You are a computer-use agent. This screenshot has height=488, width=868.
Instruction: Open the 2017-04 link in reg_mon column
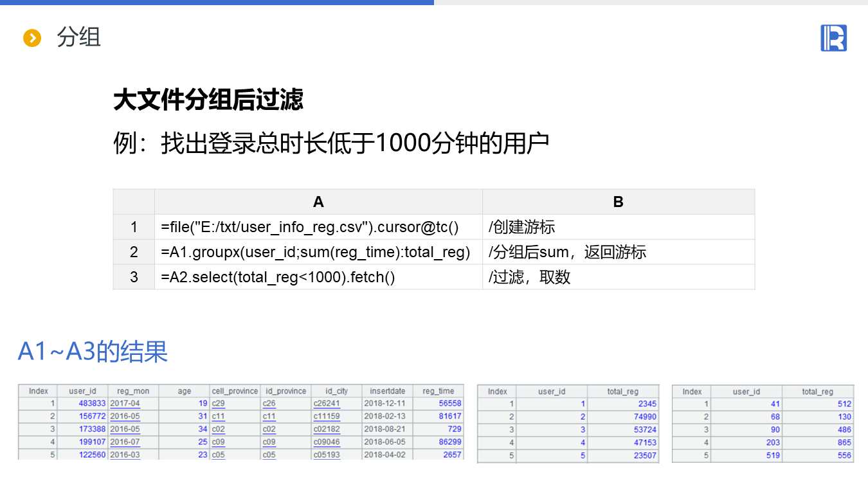pos(125,404)
